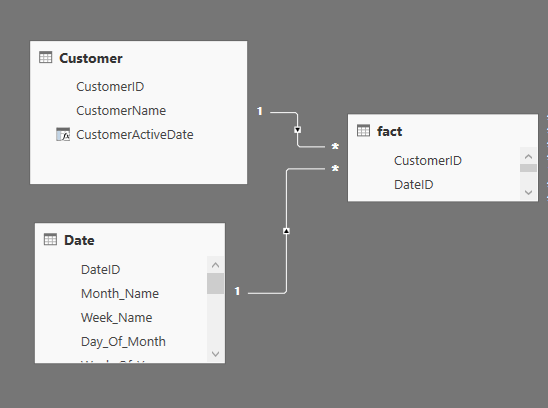
Task: Click the lower '*' marker beside fact table
Action: (335, 169)
